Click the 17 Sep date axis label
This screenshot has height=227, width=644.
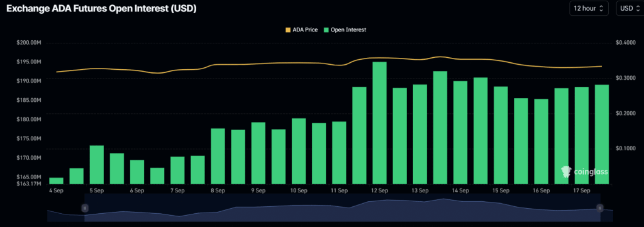coord(581,191)
